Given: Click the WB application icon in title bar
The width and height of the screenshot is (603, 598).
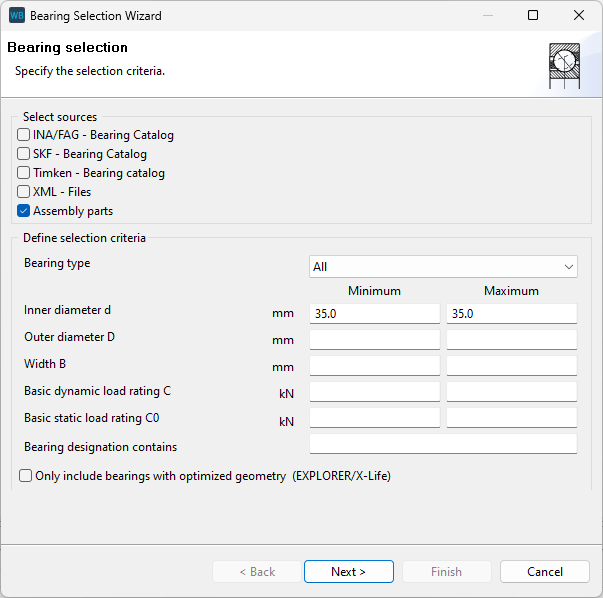Looking at the screenshot, I should click(x=17, y=16).
